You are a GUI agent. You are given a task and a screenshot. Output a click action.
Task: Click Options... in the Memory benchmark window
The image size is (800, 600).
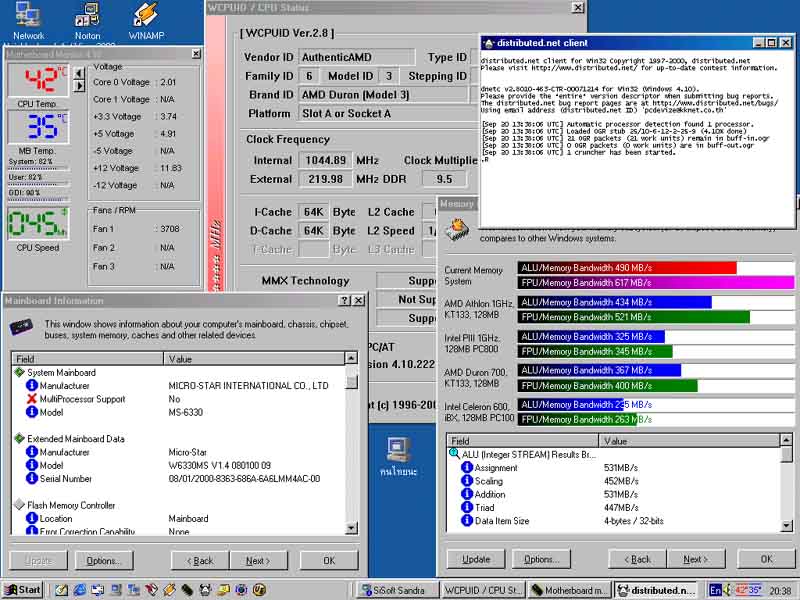point(541,559)
